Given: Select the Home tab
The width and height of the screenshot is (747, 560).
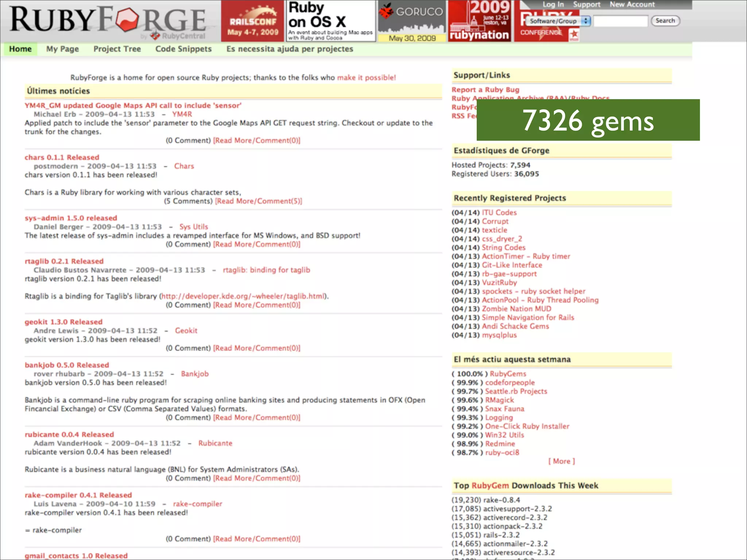Looking at the screenshot, I should point(20,49).
